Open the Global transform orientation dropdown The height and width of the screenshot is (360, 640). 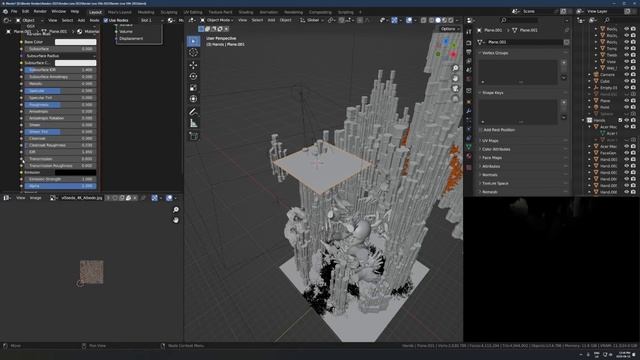click(312, 20)
